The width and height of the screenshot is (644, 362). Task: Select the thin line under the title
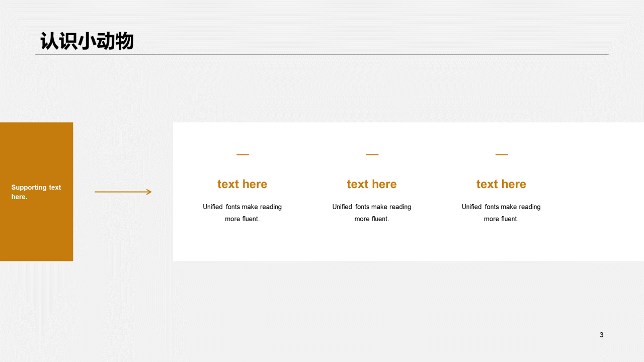point(322,54)
